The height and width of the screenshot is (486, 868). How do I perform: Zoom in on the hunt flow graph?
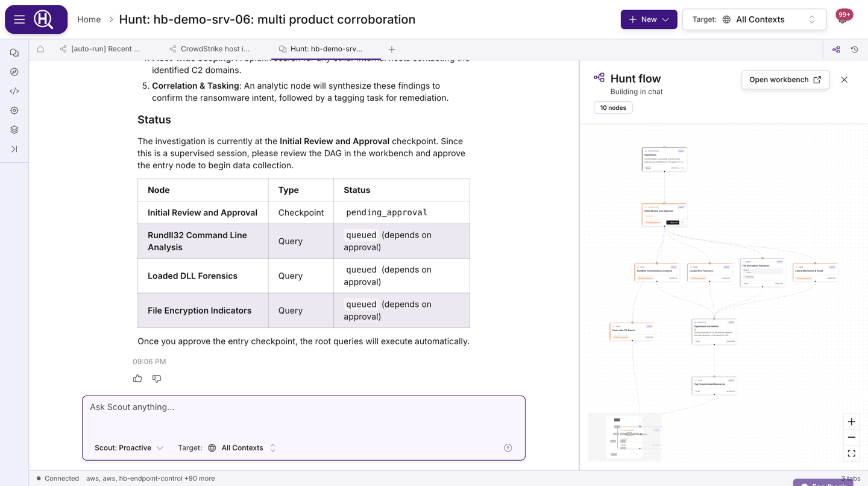[851, 422]
